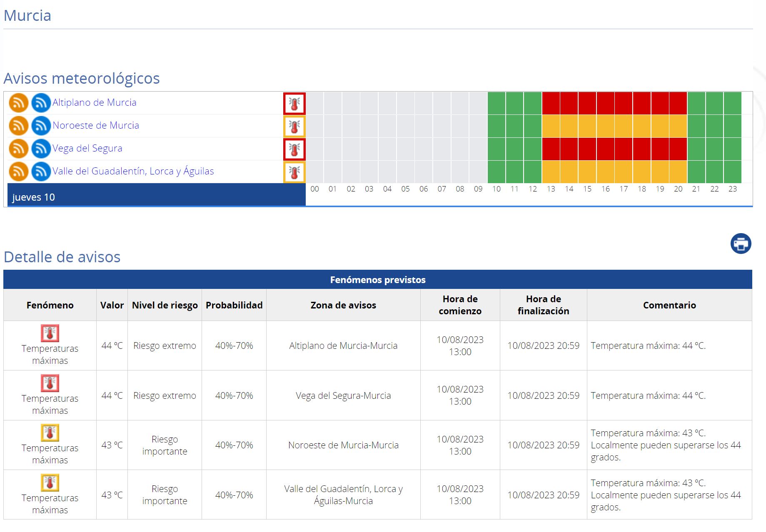Open Valle del Guadalentín, Lorca y Águilas link
766x532 pixels.
pyautogui.click(x=133, y=172)
